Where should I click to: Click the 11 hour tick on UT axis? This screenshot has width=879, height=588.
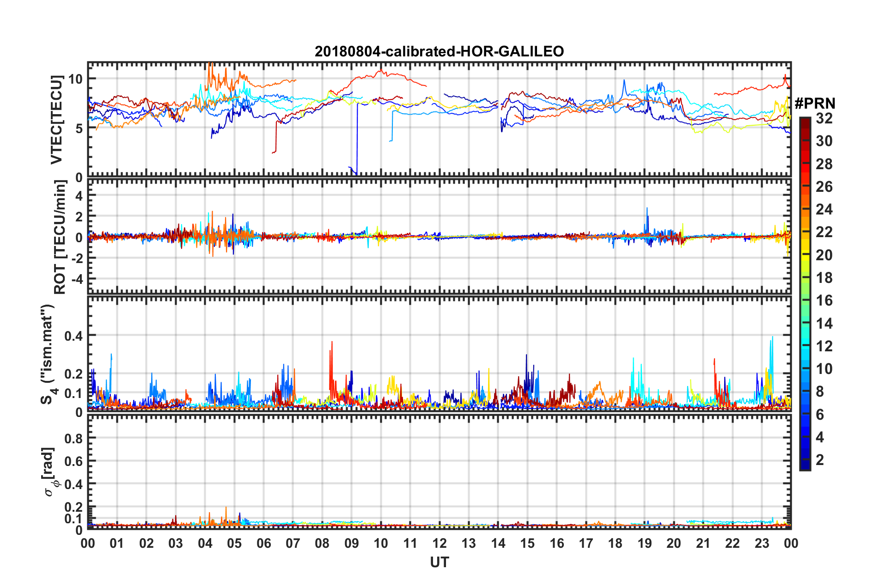(410, 543)
